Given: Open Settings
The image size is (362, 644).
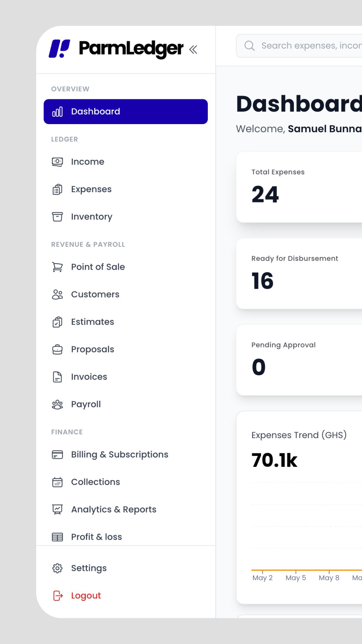Looking at the screenshot, I should click(x=126, y=568).
